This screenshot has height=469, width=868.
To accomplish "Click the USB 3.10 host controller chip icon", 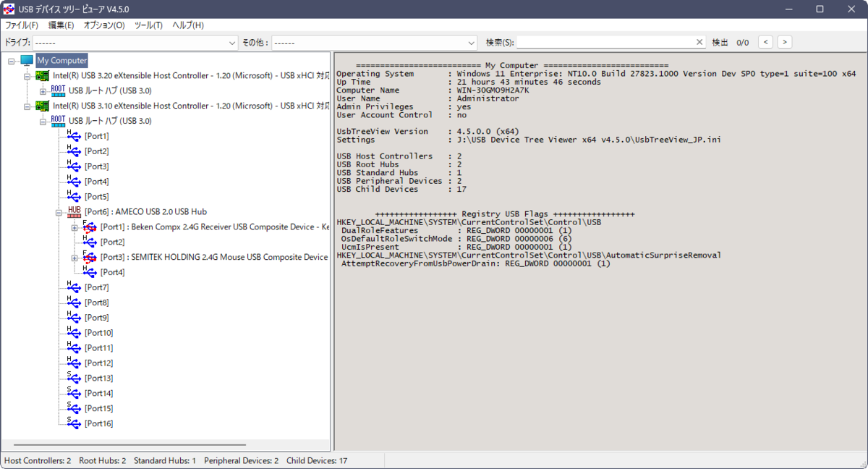I will (43, 106).
